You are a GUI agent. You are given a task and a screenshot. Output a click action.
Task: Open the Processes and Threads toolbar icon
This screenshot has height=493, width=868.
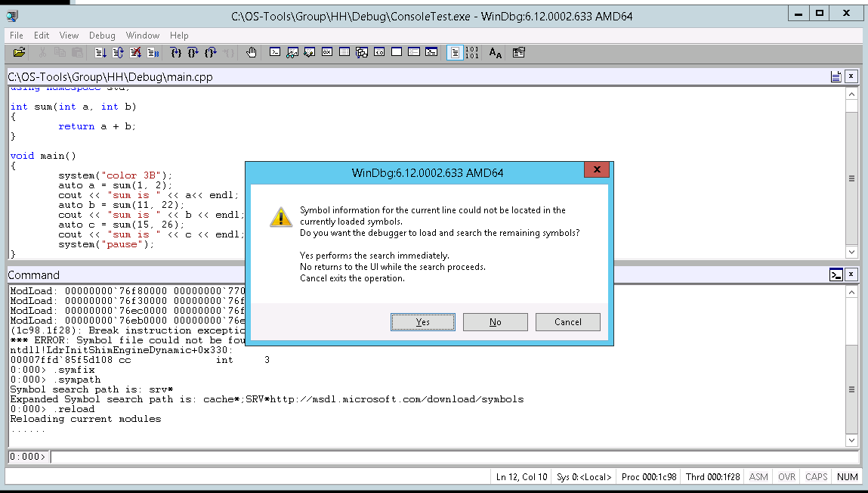point(413,52)
